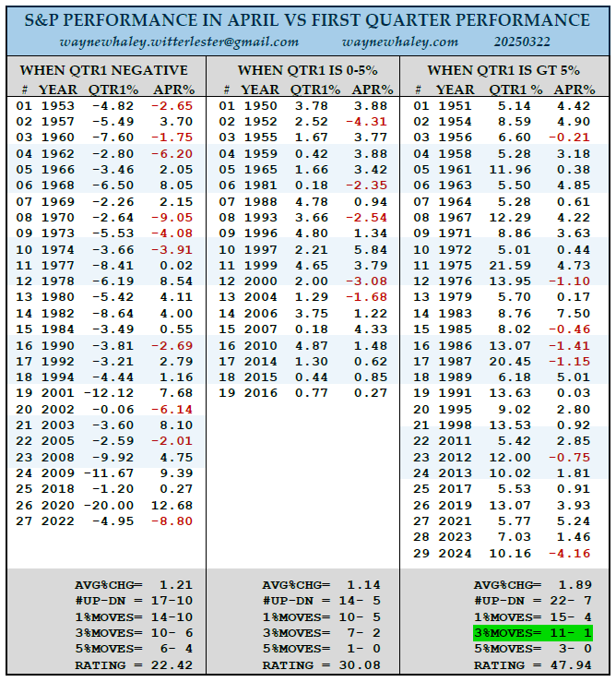Select the -6.20 April value for 1962

pyautogui.click(x=172, y=154)
